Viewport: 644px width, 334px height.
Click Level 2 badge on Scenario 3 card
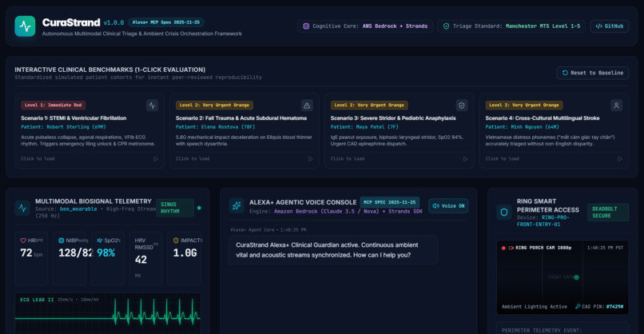pos(369,105)
